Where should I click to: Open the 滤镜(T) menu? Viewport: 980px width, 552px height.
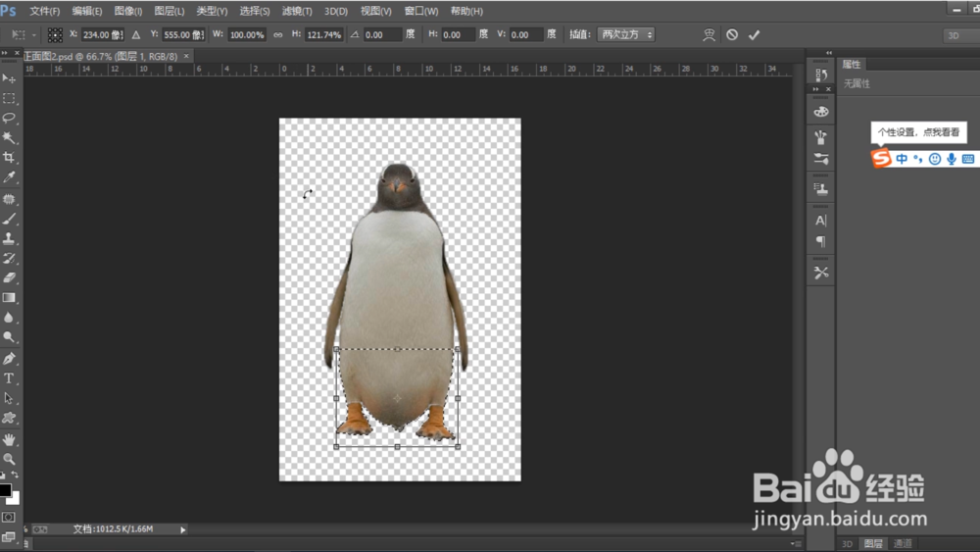coord(297,11)
